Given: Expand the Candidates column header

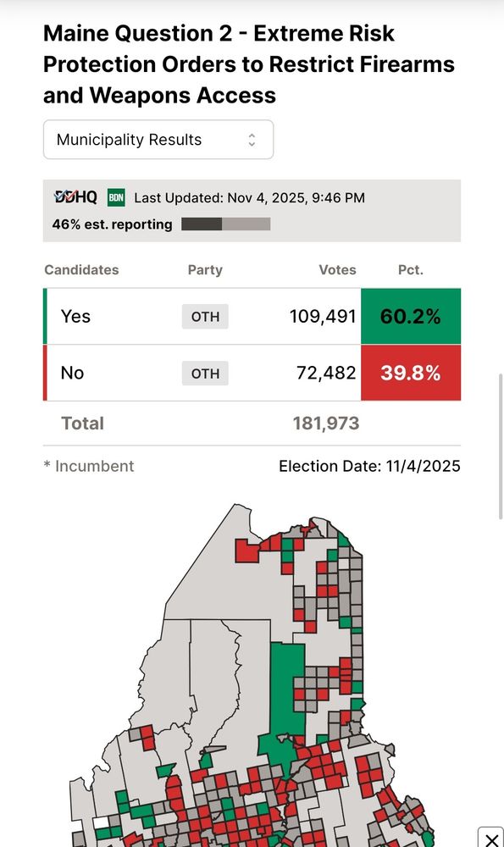Looking at the screenshot, I should click(80, 269).
